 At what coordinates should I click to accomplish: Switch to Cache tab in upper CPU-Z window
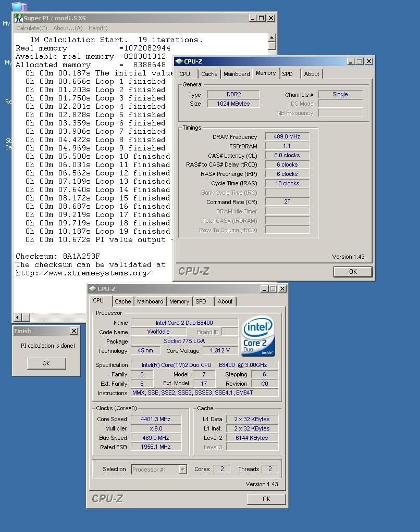(x=209, y=74)
